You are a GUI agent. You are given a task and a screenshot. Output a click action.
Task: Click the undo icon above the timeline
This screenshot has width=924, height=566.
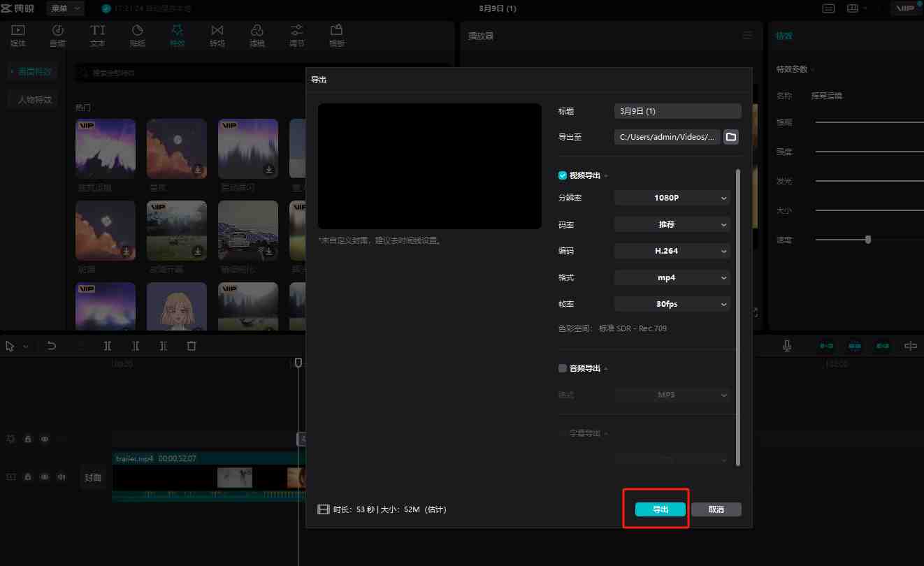(51, 345)
